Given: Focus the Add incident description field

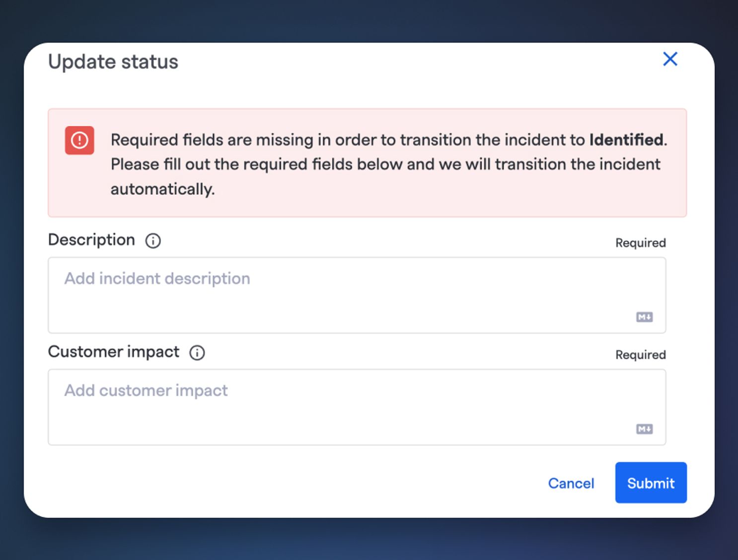Looking at the screenshot, I should [357, 295].
